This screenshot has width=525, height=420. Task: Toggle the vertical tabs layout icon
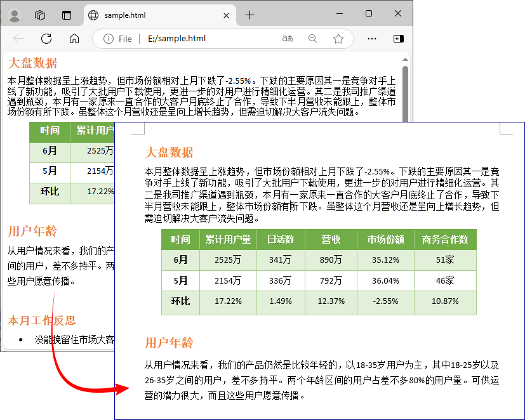pos(67,14)
